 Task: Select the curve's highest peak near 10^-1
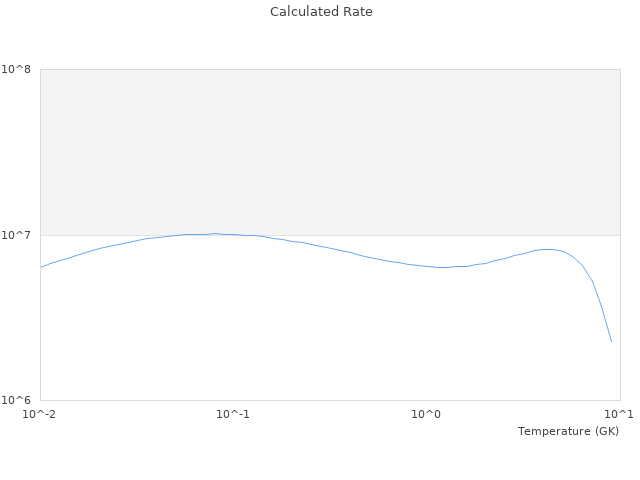point(214,233)
